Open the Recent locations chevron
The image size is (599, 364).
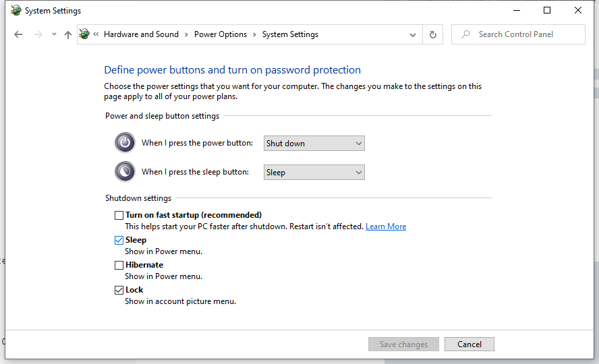tap(54, 34)
